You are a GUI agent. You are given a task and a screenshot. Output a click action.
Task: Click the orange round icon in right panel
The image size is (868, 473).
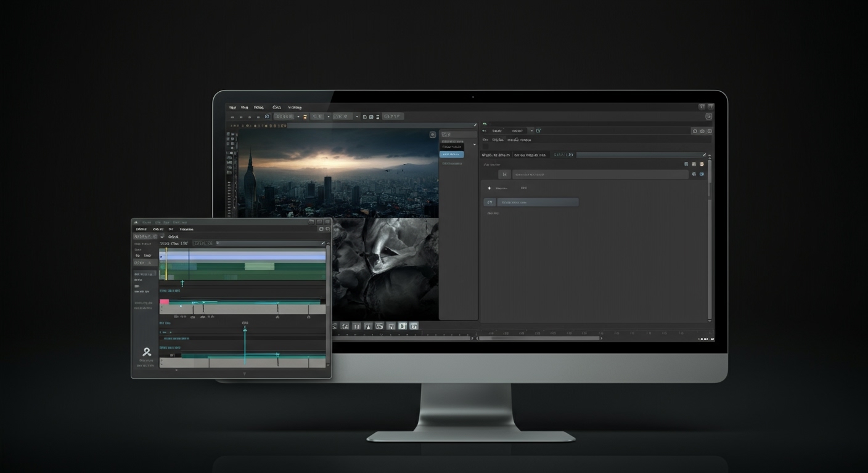(x=702, y=164)
